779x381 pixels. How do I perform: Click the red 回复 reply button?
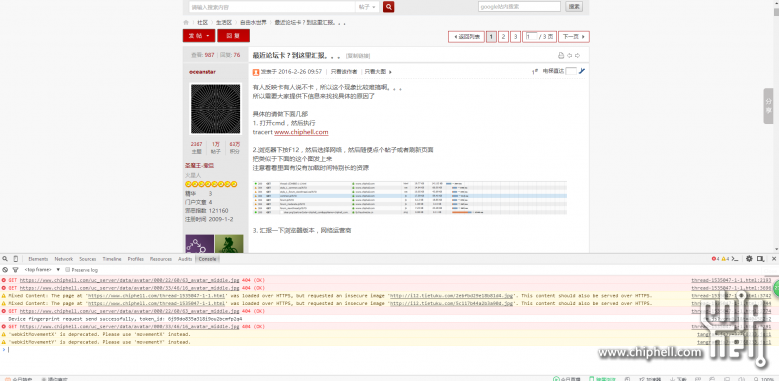click(234, 36)
